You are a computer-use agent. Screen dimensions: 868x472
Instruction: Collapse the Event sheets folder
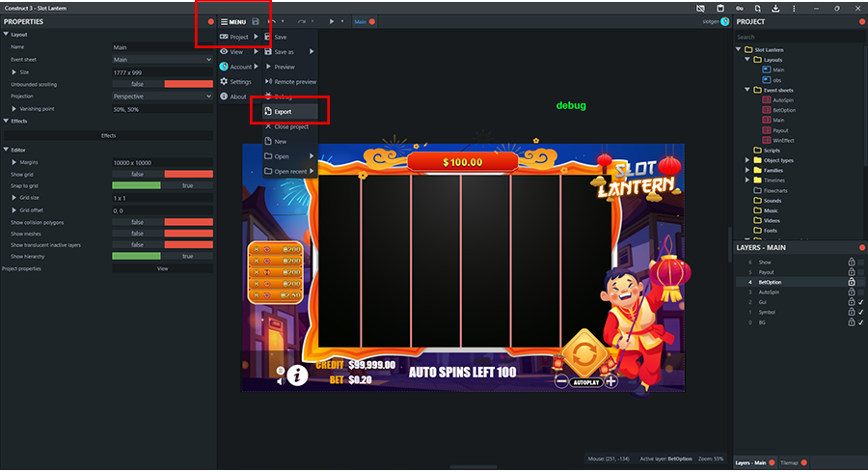point(747,90)
